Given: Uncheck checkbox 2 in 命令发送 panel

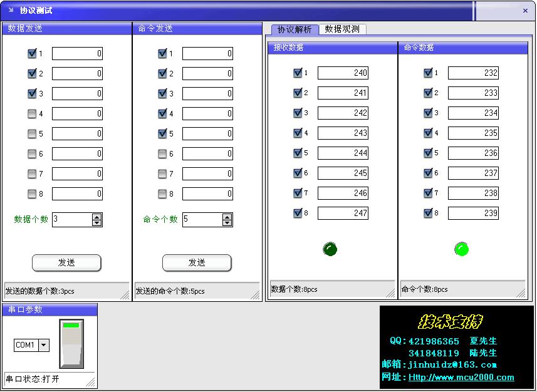Looking at the screenshot, I should (162, 73).
